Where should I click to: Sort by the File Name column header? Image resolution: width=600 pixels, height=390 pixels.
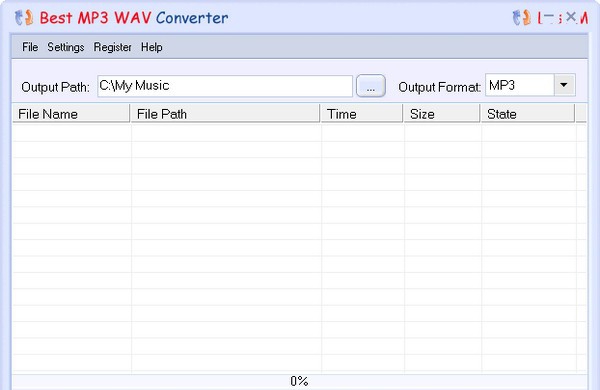pos(71,114)
